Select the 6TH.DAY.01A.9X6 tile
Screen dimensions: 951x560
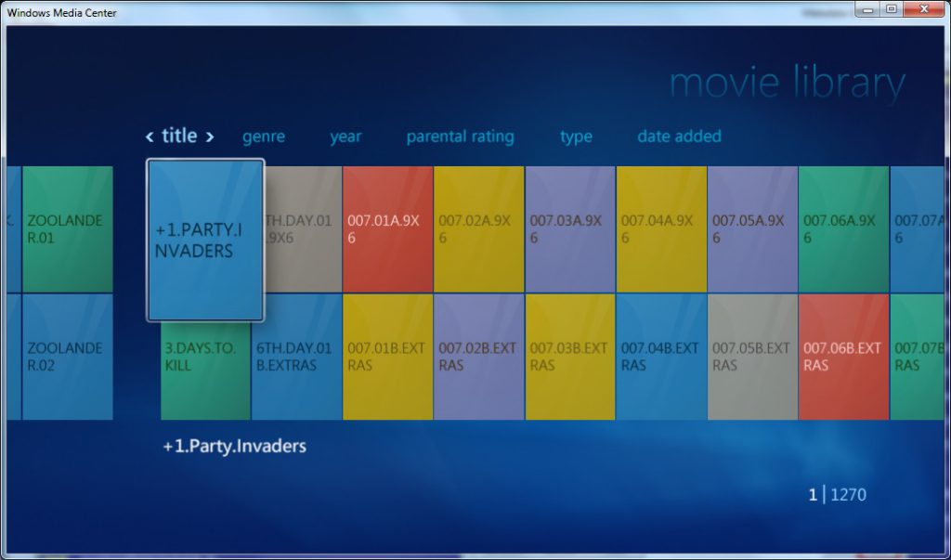304,229
